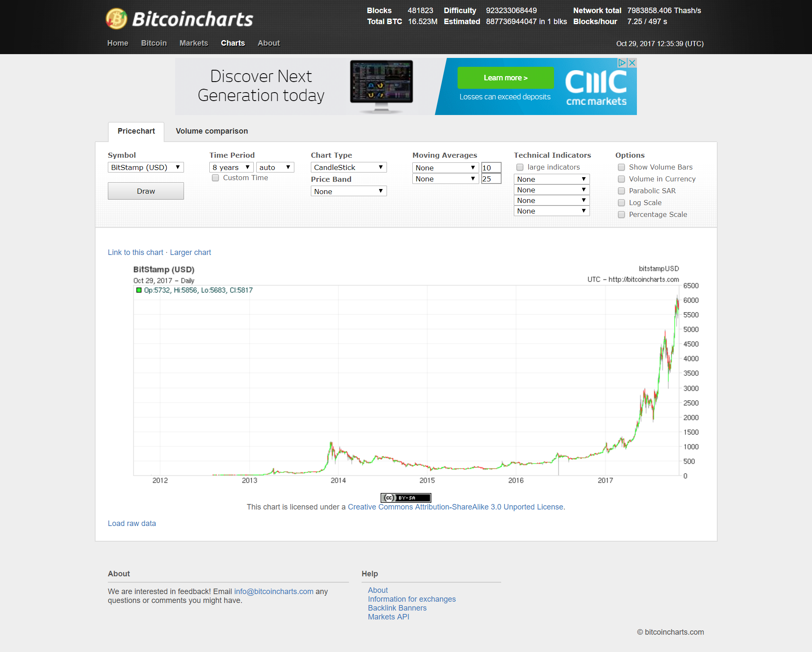Click the Load raw data link

click(132, 523)
